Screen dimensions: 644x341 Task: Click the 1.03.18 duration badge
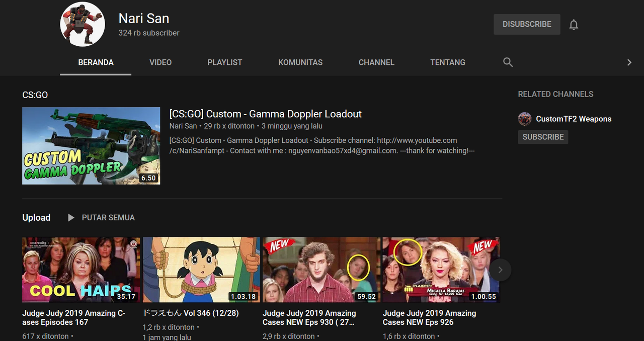[244, 296]
